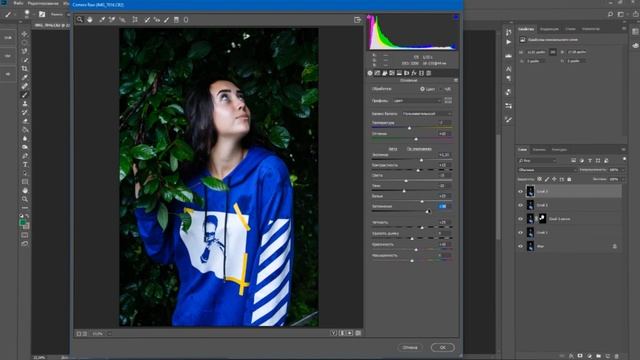Select the Spot Removal tool in Camera Raw
Screen dimensions: 640x360
tap(147, 20)
